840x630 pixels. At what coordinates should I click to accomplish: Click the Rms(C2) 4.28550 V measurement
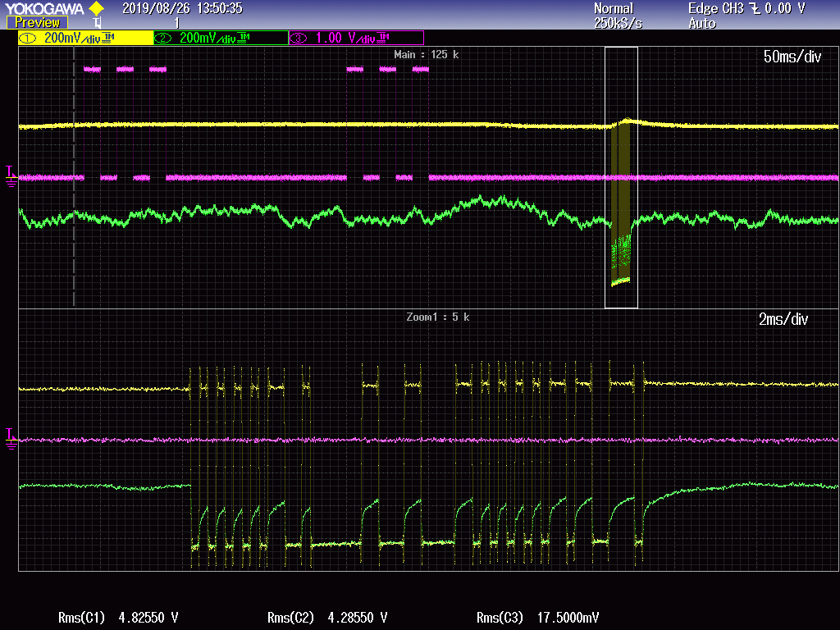click(326, 618)
